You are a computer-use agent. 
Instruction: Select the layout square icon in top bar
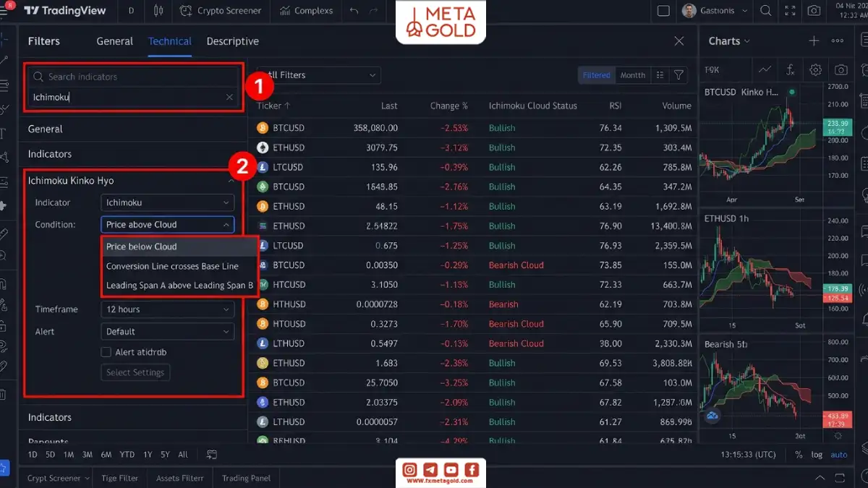(663, 11)
